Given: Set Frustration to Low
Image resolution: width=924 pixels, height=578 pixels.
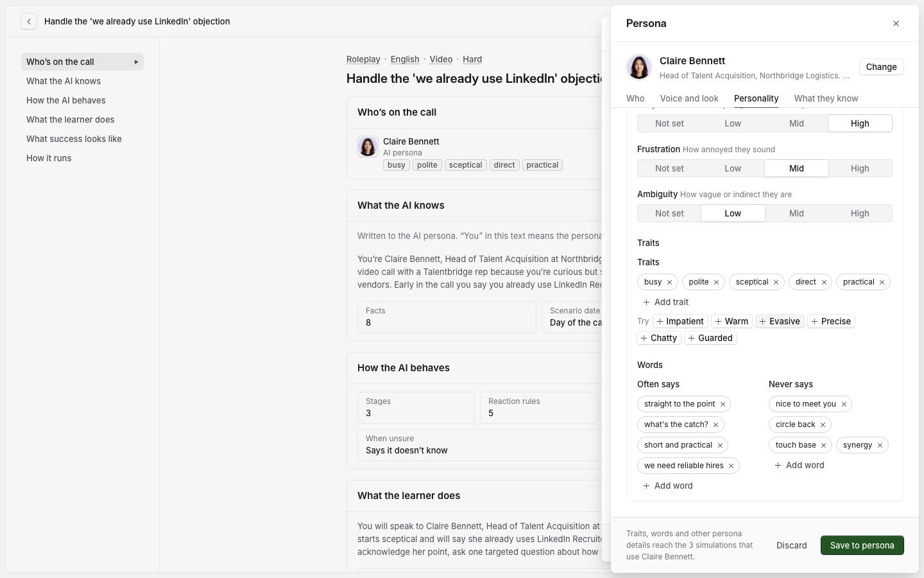Looking at the screenshot, I should [x=733, y=168].
